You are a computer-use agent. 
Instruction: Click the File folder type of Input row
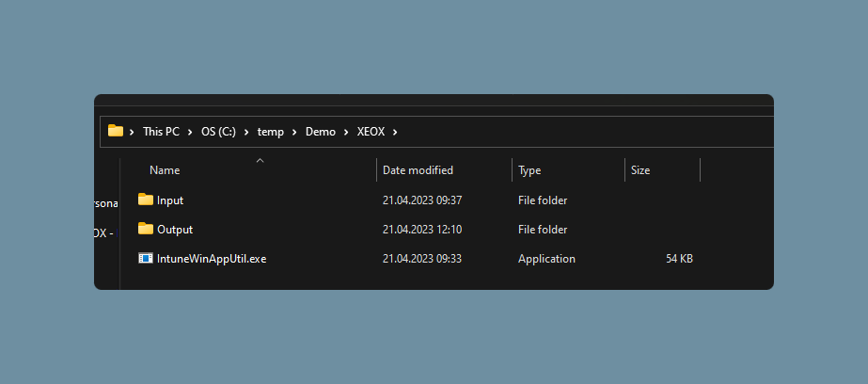(x=543, y=200)
